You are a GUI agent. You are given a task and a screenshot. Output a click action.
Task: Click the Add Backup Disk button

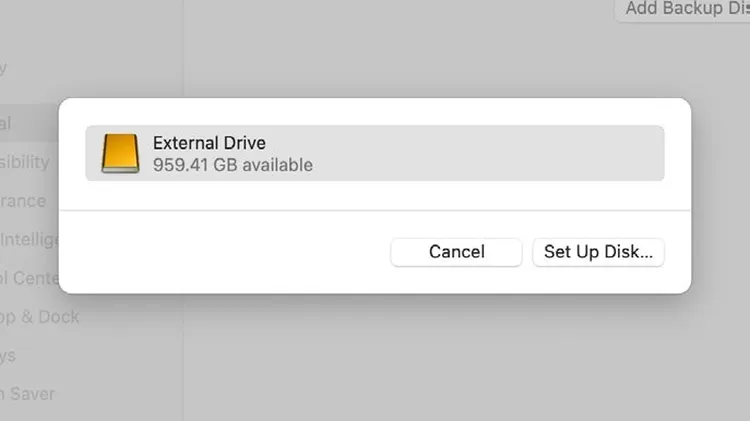684,9
